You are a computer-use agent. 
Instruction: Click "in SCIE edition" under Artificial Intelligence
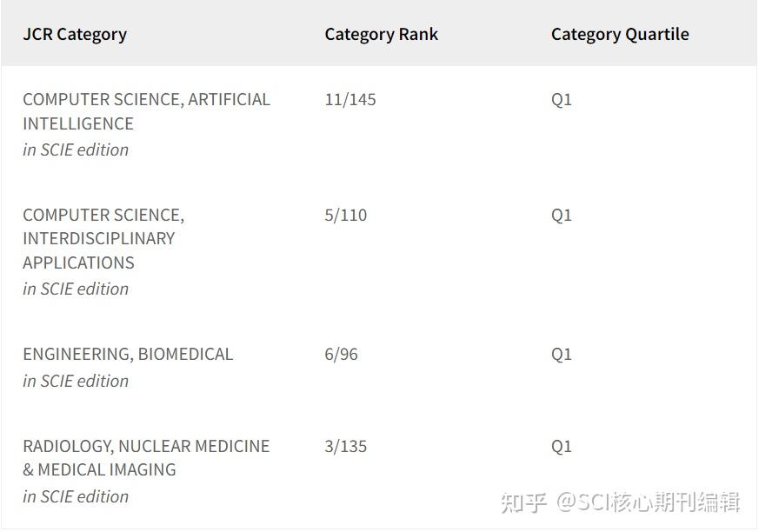click(76, 150)
